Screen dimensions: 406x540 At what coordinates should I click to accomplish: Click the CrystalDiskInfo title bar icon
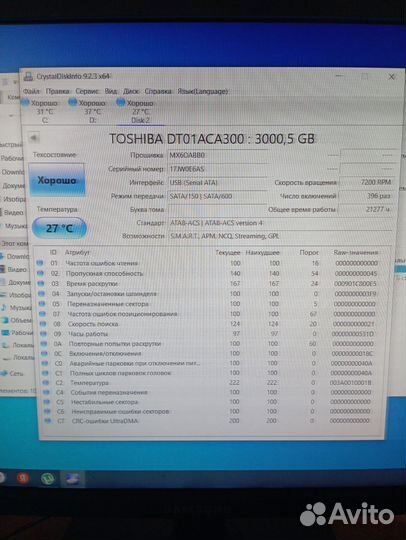pos(29,76)
